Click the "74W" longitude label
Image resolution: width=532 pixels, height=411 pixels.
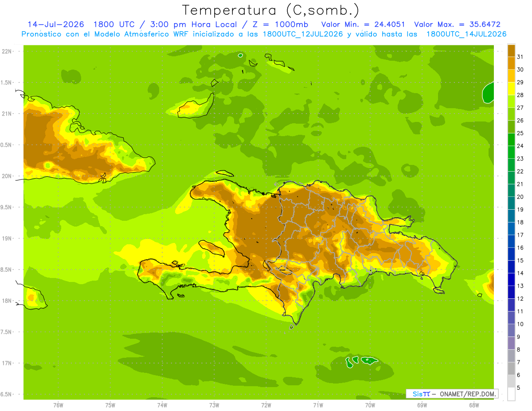[x=162, y=405]
